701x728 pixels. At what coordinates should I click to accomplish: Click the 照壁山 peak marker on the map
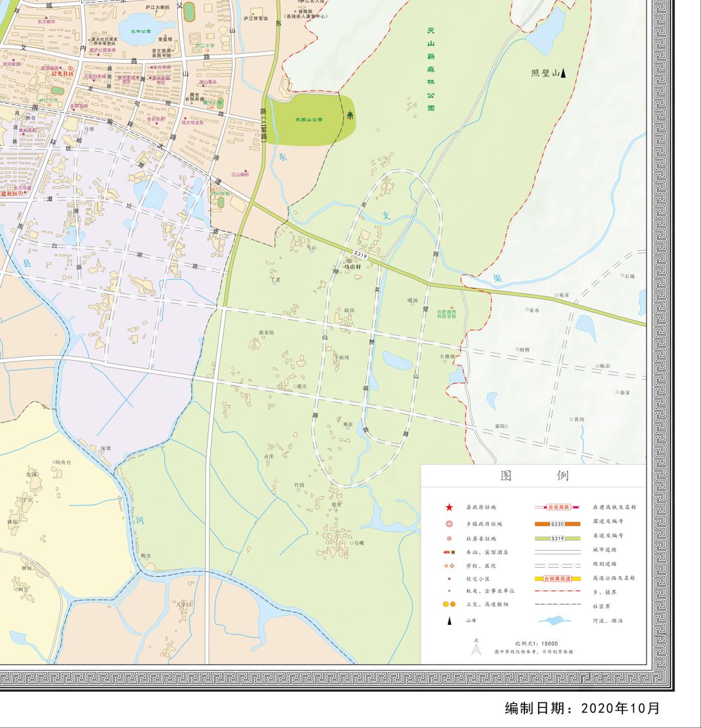coord(562,73)
